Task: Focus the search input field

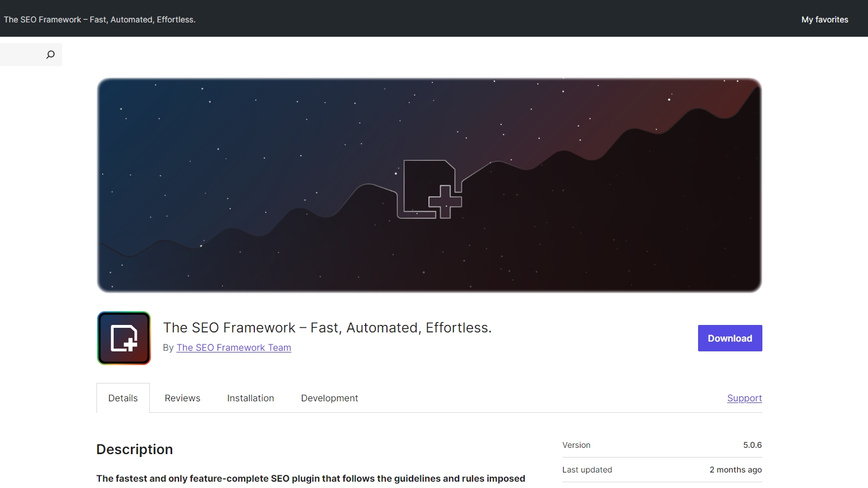Action: coord(22,55)
